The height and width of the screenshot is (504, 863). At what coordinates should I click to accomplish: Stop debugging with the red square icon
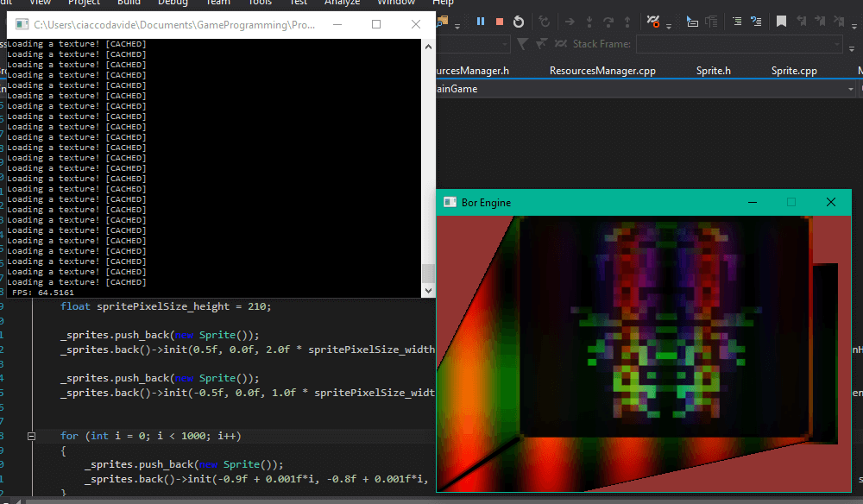[500, 22]
